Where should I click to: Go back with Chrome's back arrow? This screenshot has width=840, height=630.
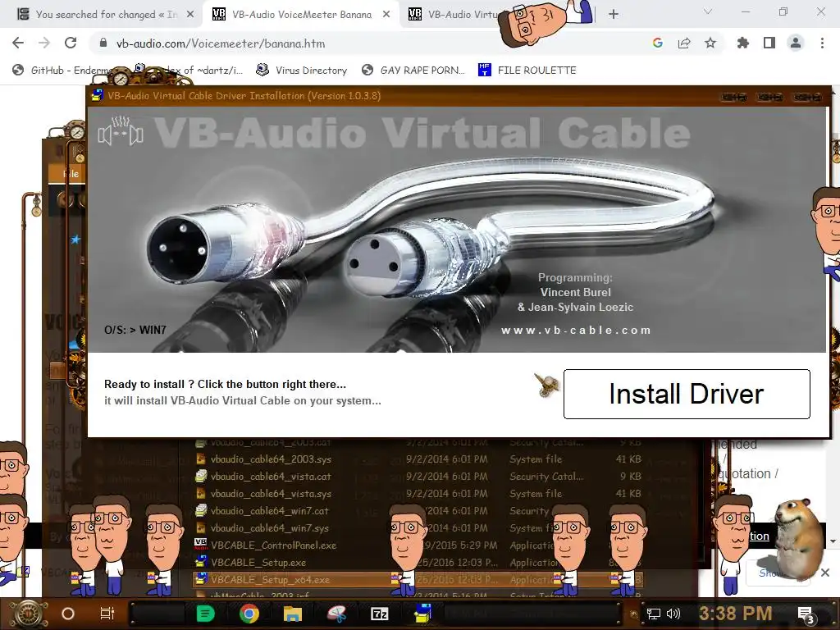[18, 43]
